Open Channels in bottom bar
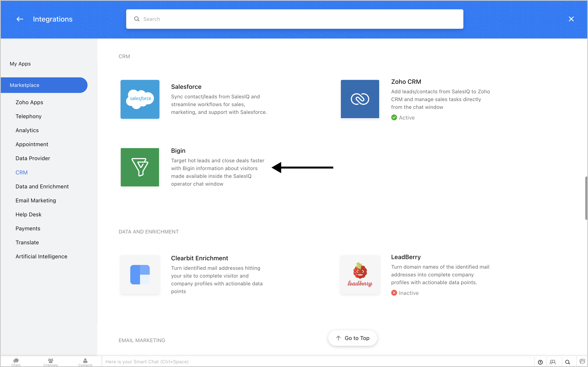588x367 pixels. point(51,362)
